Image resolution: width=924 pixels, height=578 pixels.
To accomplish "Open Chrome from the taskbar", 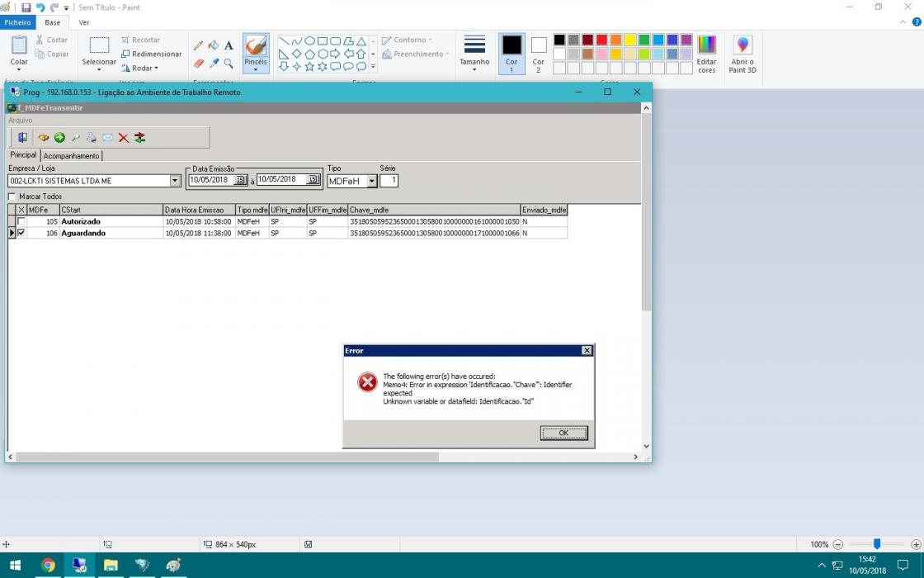I will point(48,565).
